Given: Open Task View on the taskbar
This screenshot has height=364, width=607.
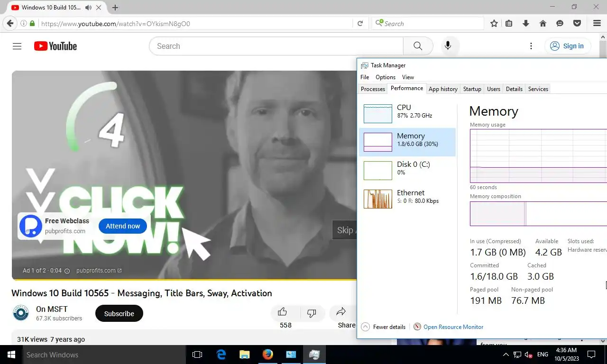Looking at the screenshot, I should click(x=197, y=355).
